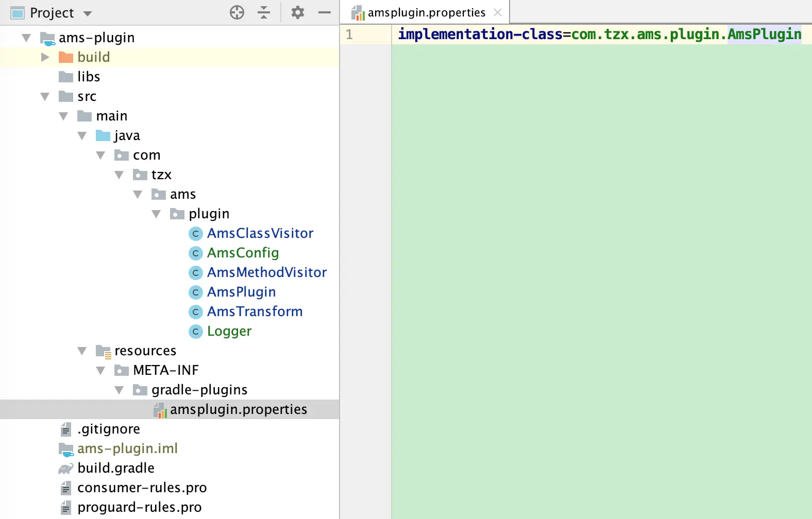
Task: Collapse the plugin package
Action: tap(156, 214)
